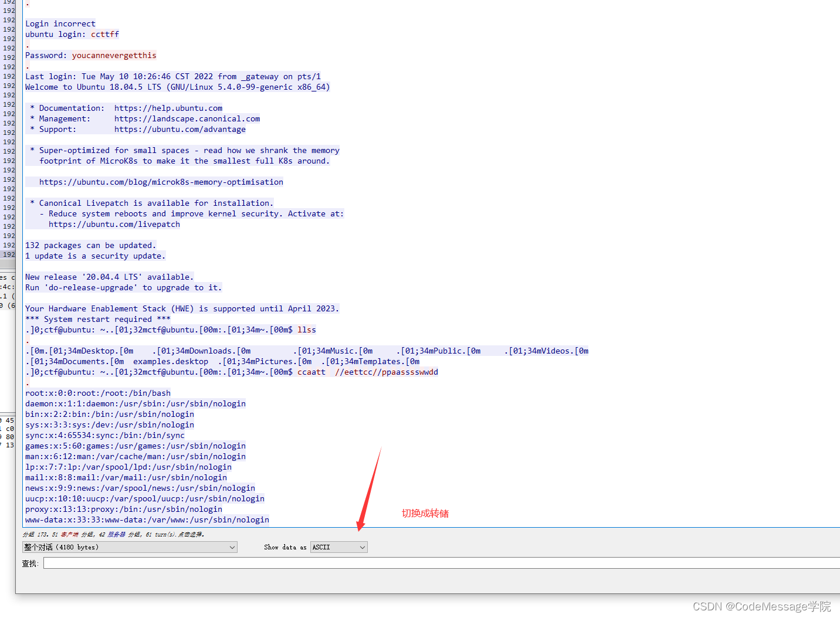The width and height of the screenshot is (840, 618).
Task: Click the mail:x:8:8 passwd entry
Action: click(126, 477)
